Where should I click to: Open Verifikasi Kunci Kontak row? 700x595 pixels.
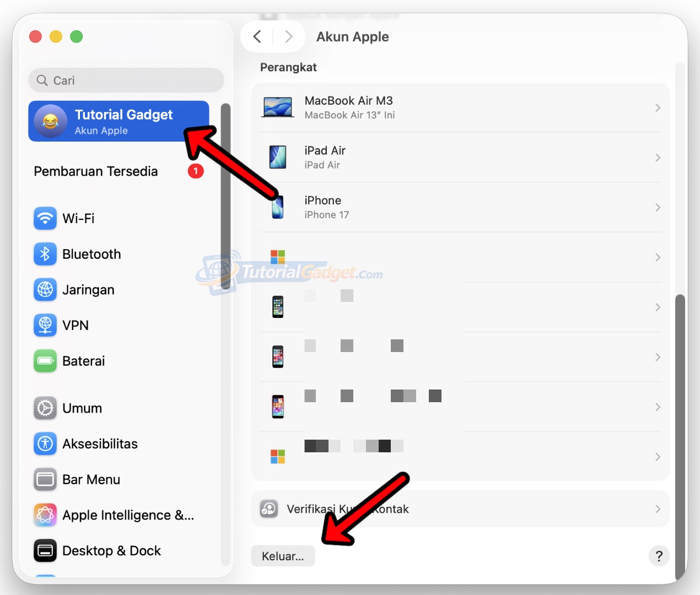(460, 509)
